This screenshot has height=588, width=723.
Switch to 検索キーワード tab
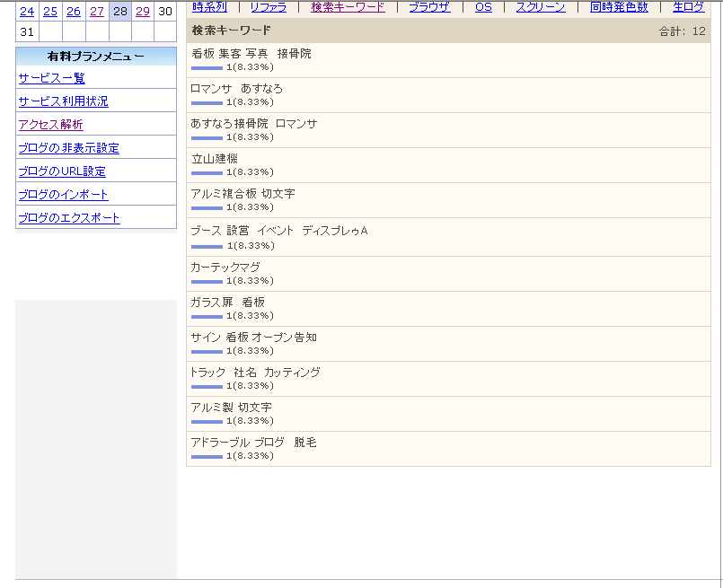(348, 7)
